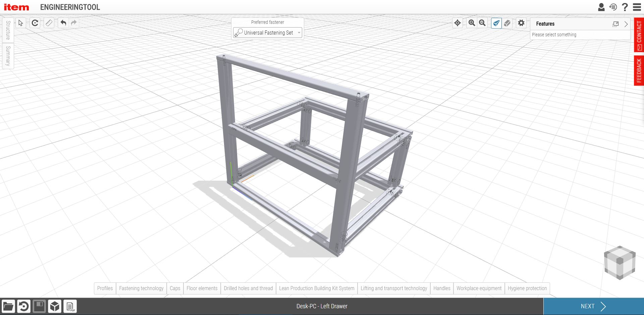Click the rotate view tool icon

[x=35, y=23]
